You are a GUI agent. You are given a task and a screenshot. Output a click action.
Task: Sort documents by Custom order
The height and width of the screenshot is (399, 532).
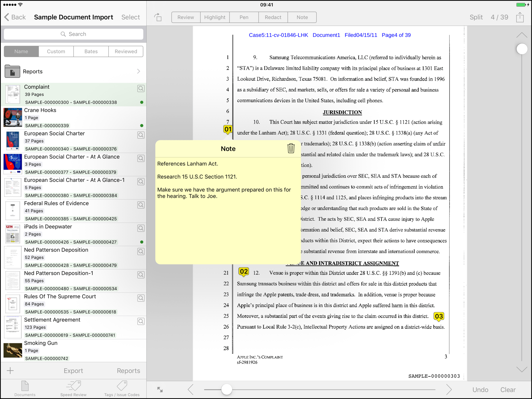[56, 51]
